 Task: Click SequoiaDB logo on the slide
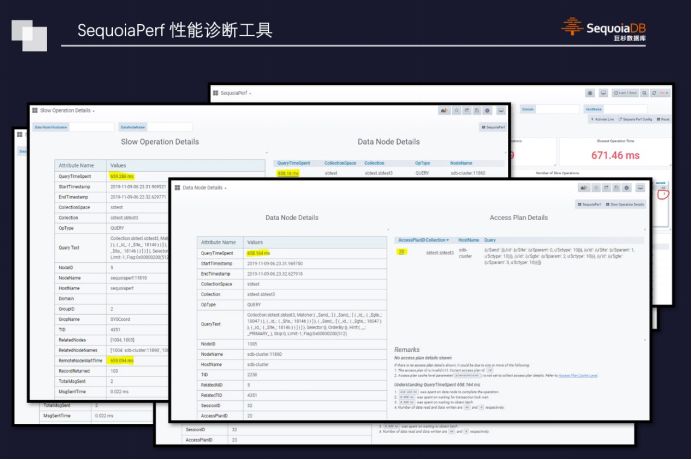(x=604, y=28)
